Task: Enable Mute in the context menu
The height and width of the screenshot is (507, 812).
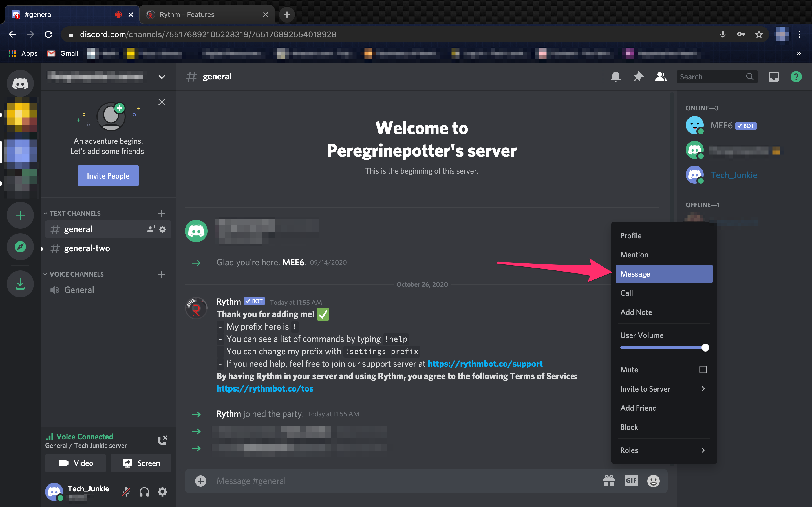Action: 704,369
